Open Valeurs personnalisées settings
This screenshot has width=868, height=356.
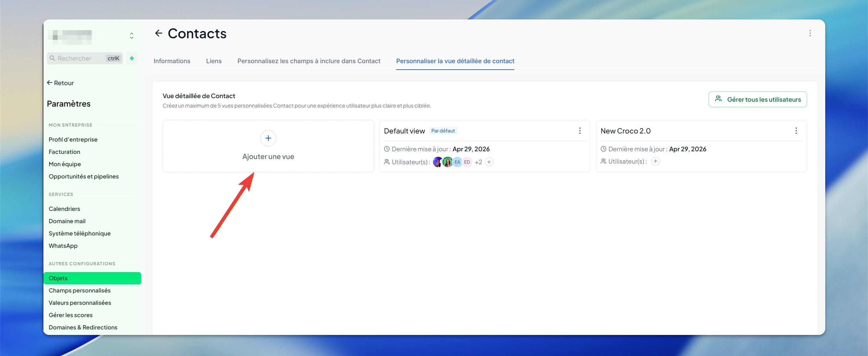[80, 303]
